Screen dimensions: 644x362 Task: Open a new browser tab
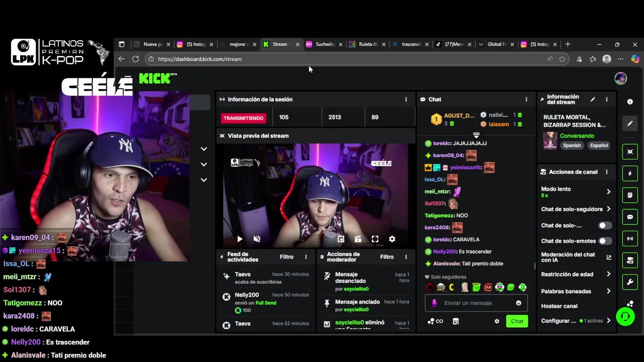pyautogui.click(x=568, y=44)
